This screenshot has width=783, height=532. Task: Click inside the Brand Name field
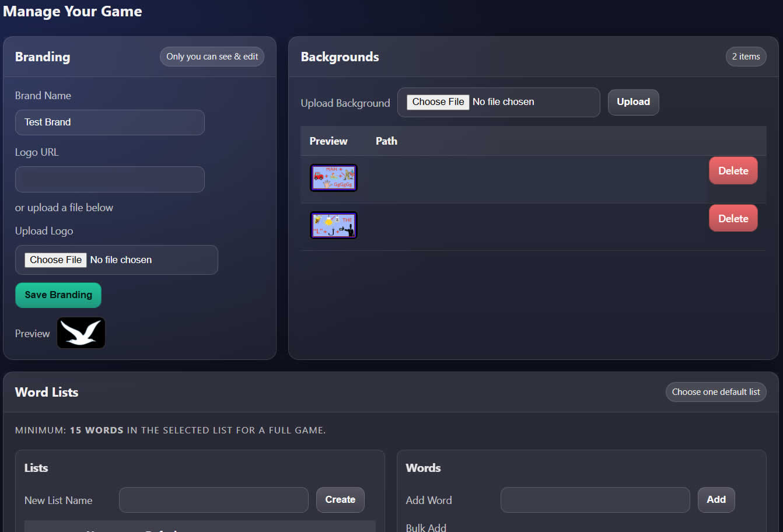110,123
